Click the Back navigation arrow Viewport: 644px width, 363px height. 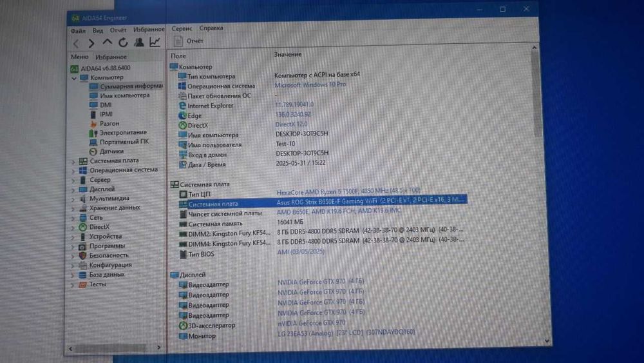pyautogui.click(x=76, y=43)
